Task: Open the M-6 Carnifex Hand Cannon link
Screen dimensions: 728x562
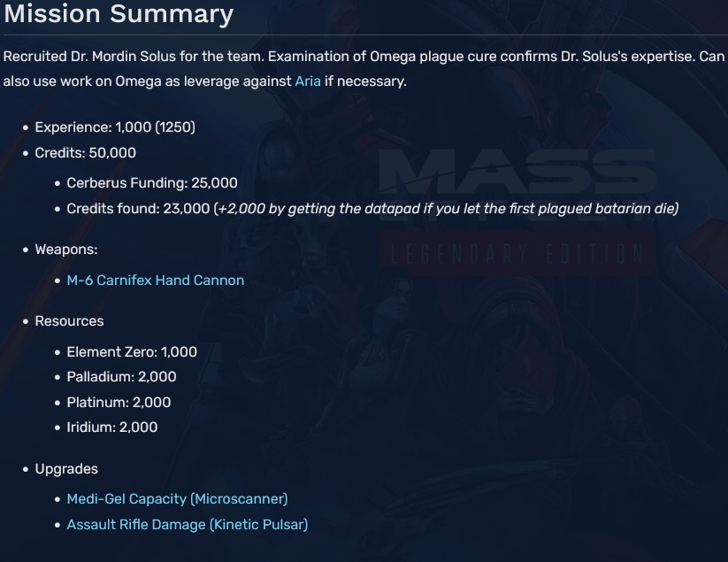Action: [156, 280]
